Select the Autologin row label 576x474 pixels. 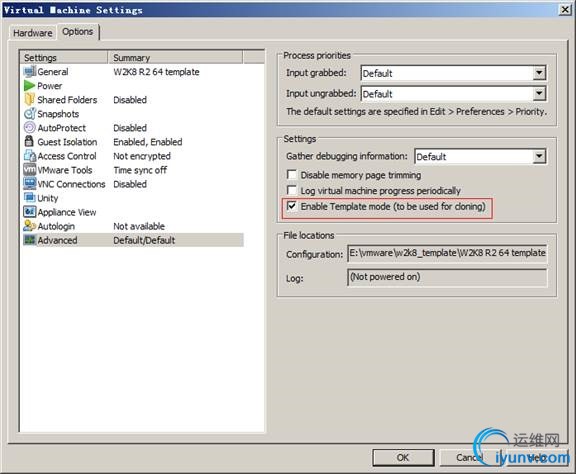(x=56, y=226)
